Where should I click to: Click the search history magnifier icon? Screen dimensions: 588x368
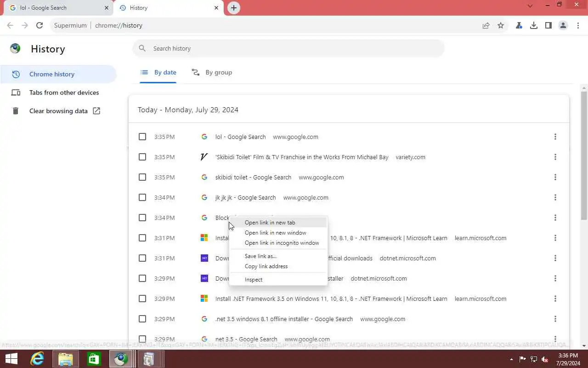[142, 48]
